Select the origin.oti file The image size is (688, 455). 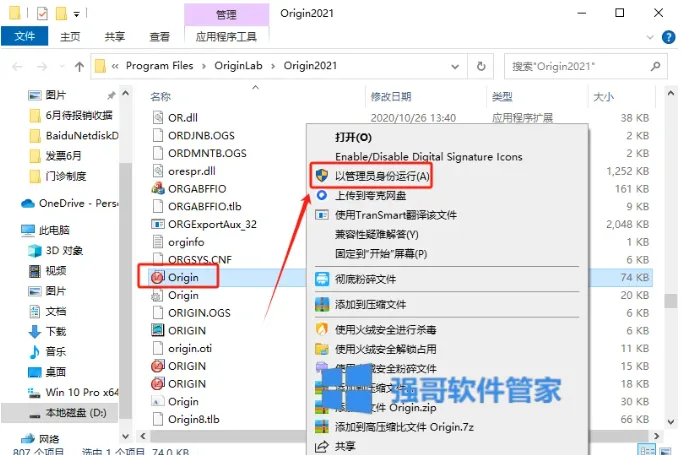(x=190, y=348)
